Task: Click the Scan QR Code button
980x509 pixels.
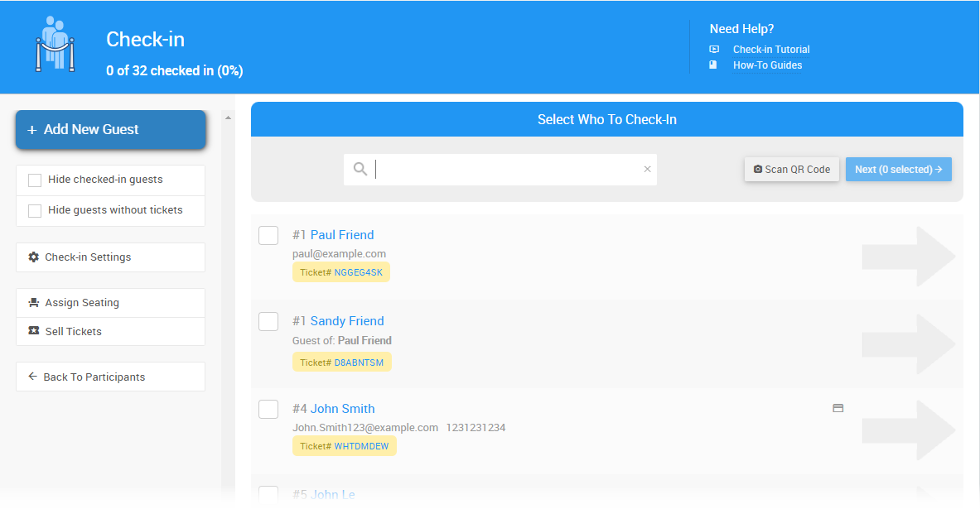Action: (x=791, y=170)
